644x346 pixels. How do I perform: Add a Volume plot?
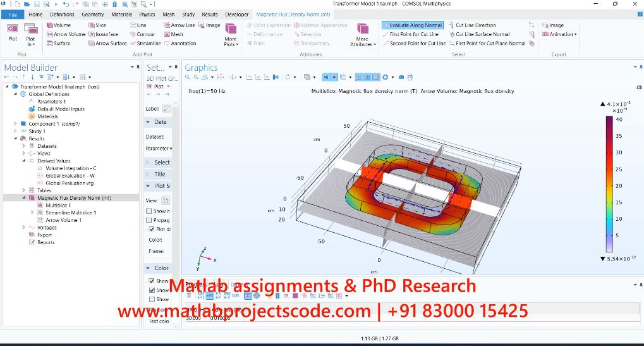click(x=59, y=25)
